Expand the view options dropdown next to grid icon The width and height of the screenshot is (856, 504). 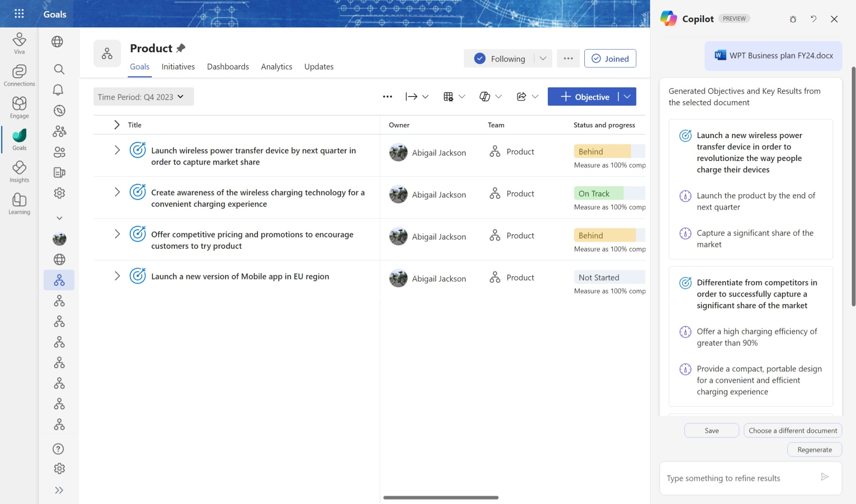(x=462, y=96)
